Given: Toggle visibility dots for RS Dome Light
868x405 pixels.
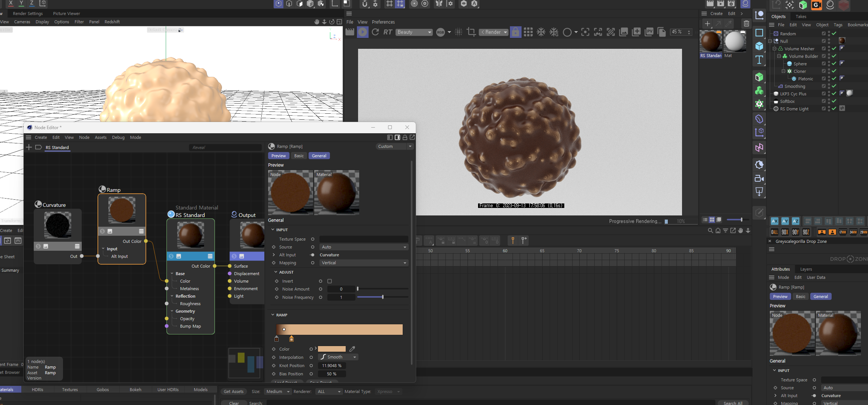Looking at the screenshot, I should pyautogui.click(x=829, y=109).
